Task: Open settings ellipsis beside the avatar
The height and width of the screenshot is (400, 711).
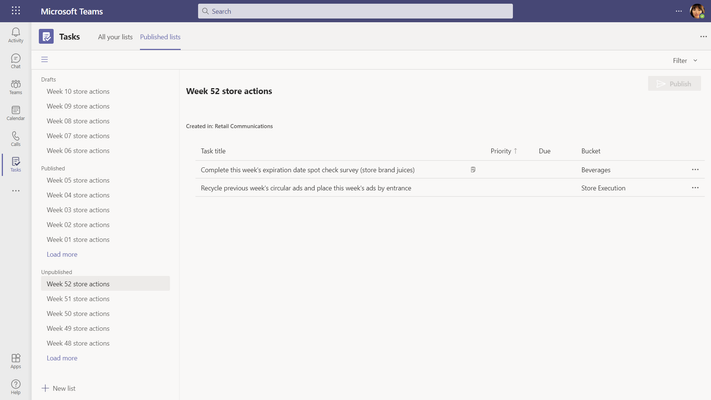Action: click(x=678, y=11)
